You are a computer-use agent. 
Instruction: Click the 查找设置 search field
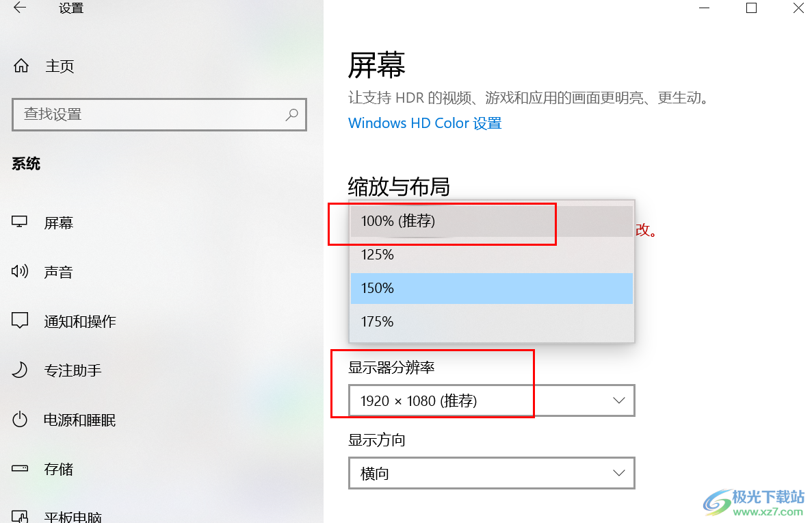point(150,114)
